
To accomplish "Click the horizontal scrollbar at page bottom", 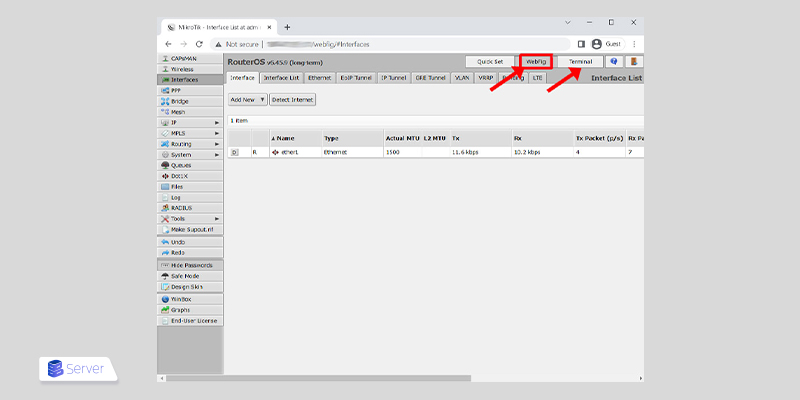I will [318, 379].
